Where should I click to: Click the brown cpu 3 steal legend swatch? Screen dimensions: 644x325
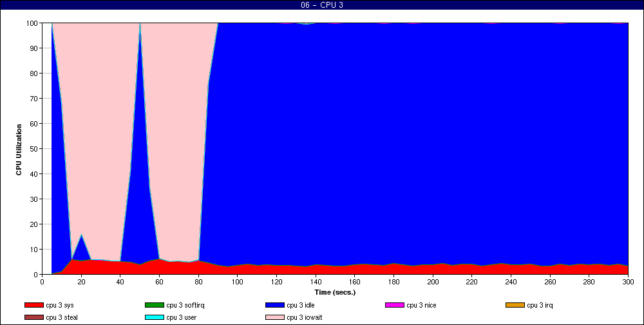[x=34, y=317]
